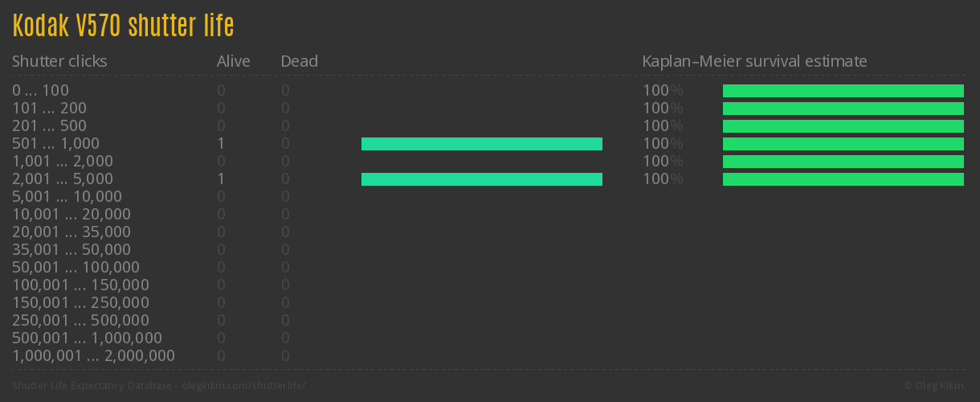Click the green survival bar for 1,001 … 2,000

click(x=843, y=162)
